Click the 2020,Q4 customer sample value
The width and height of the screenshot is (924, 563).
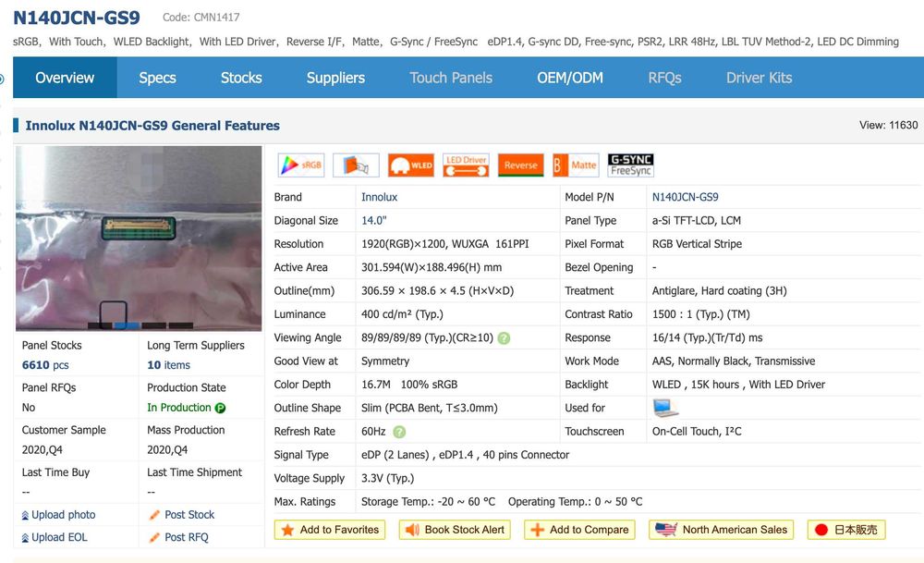pyautogui.click(x=42, y=450)
